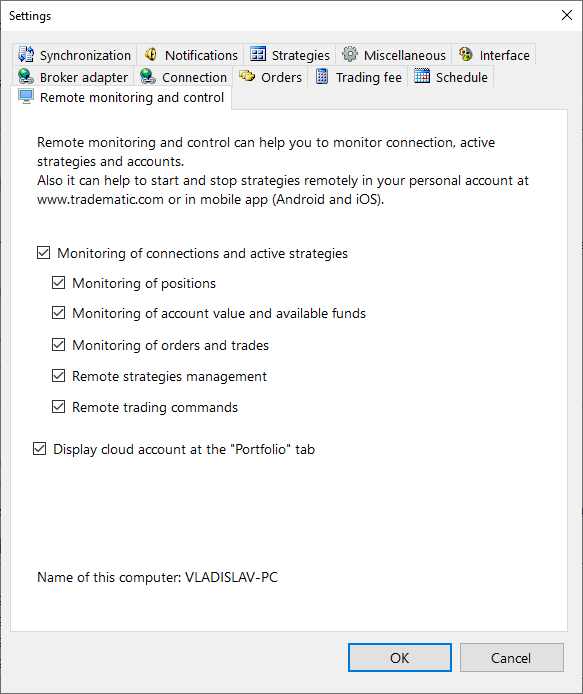583x694 pixels.
Task: Toggle Display cloud account at Portfolio tab
Action: pyautogui.click(x=39, y=449)
